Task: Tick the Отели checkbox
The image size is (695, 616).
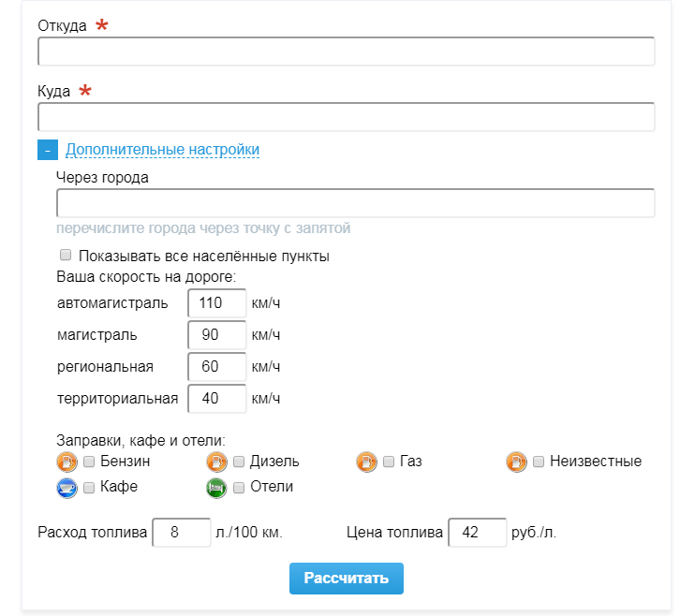Action: click(239, 488)
